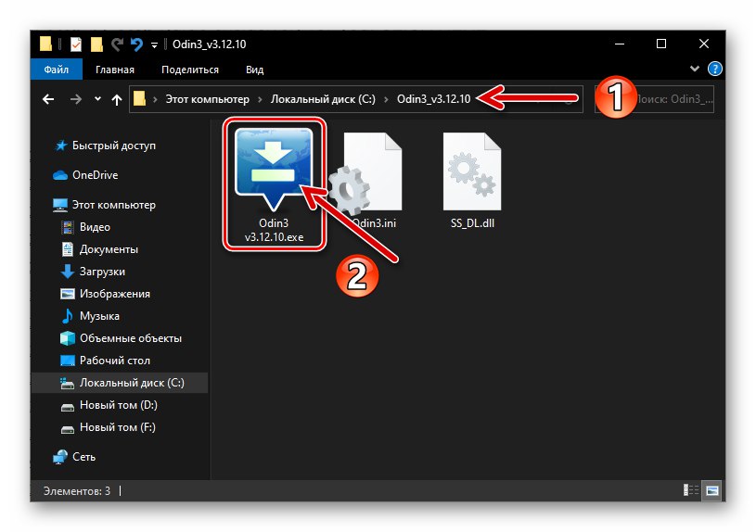Go back with the left arrow
Image resolution: width=756 pixels, height=532 pixels.
click(48, 99)
